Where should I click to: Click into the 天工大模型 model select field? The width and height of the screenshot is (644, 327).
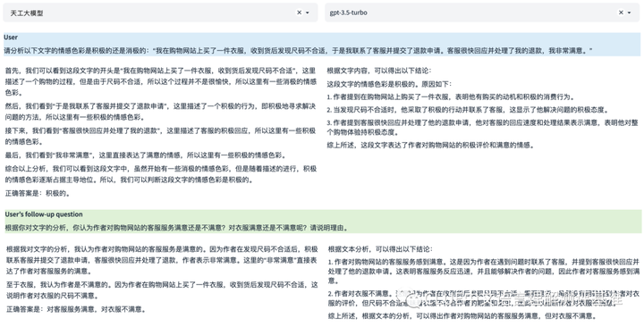[160, 13]
